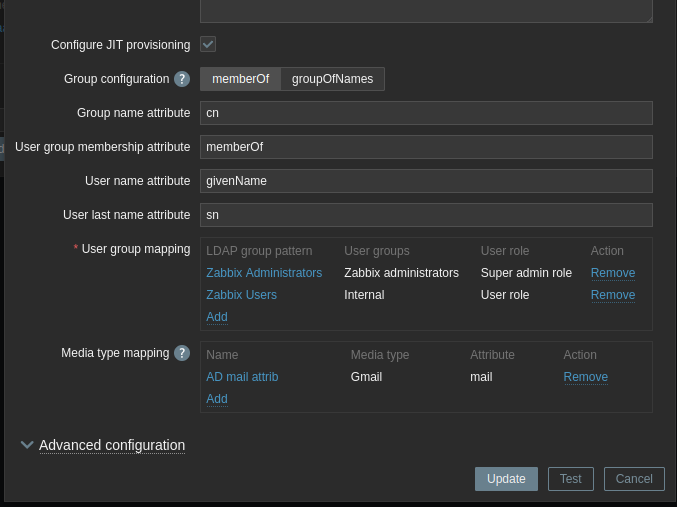The image size is (677, 507).
Task: Click the Group name attribute field
Action: coord(426,113)
